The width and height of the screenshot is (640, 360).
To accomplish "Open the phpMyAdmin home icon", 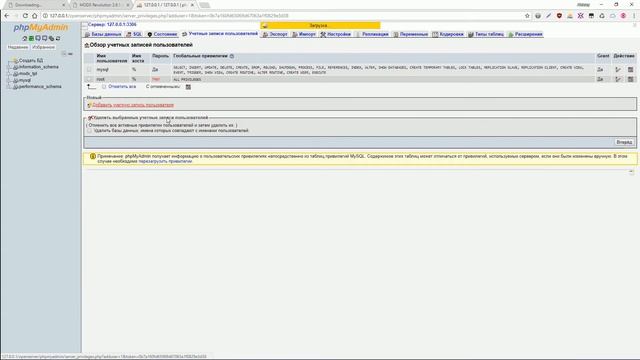I will pos(24,38).
